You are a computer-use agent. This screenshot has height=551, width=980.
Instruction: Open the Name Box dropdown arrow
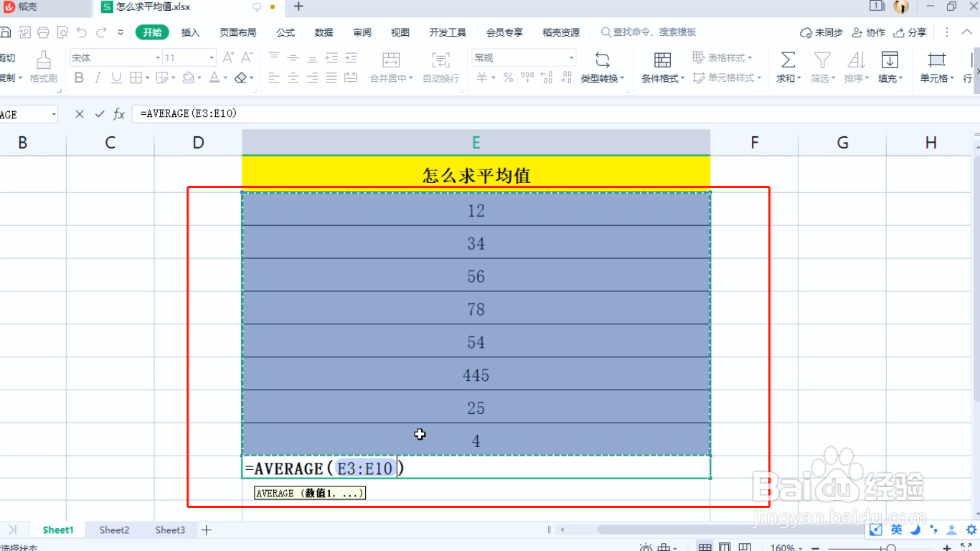[54, 115]
